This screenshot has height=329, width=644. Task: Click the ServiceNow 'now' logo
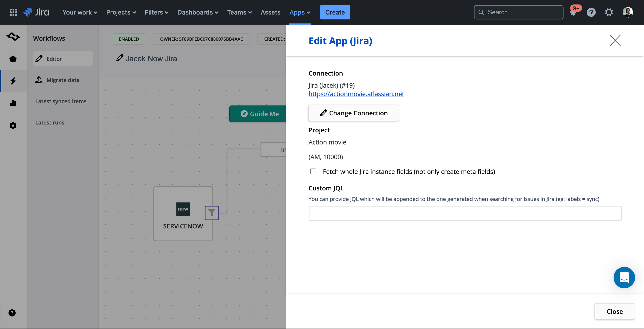tap(183, 209)
